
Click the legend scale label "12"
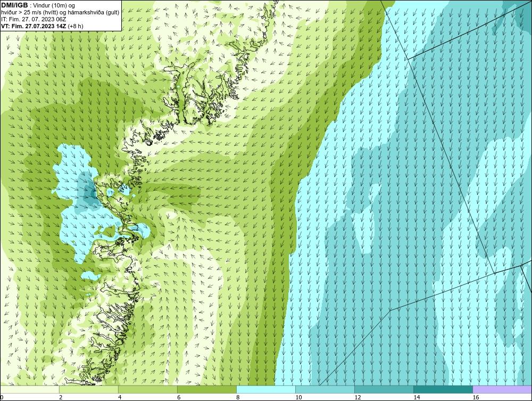tap(358, 397)
